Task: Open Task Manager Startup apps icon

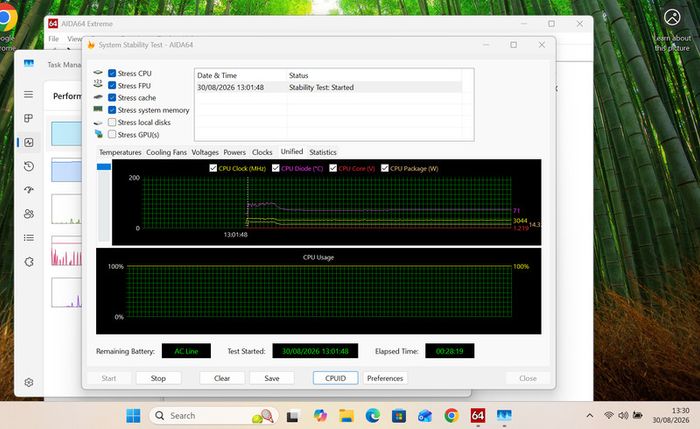Action: coord(29,190)
